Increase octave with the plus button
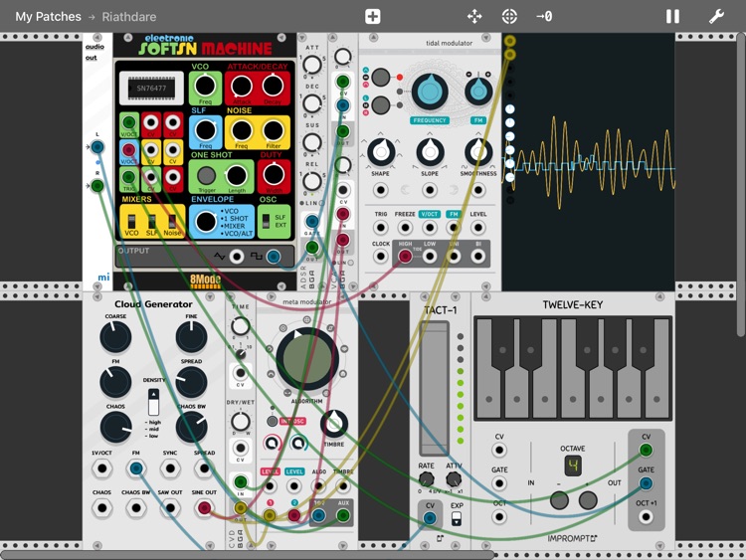This screenshot has height=560, width=746. pyautogui.click(x=588, y=500)
